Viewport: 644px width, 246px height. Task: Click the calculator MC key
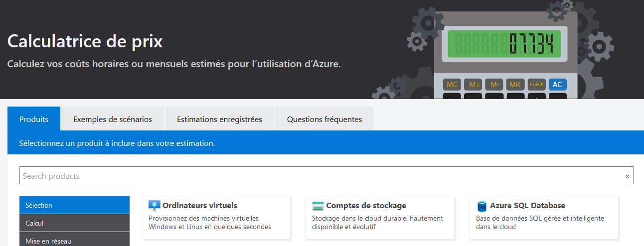coord(452,84)
